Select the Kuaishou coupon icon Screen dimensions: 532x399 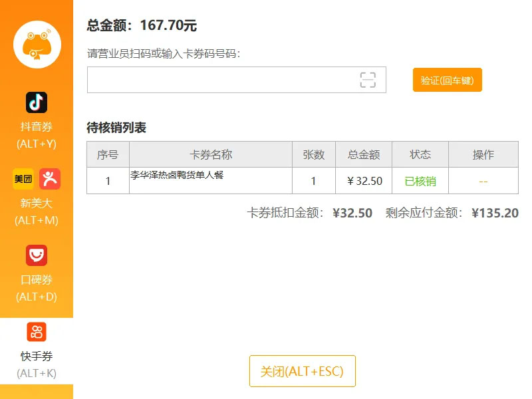37,332
